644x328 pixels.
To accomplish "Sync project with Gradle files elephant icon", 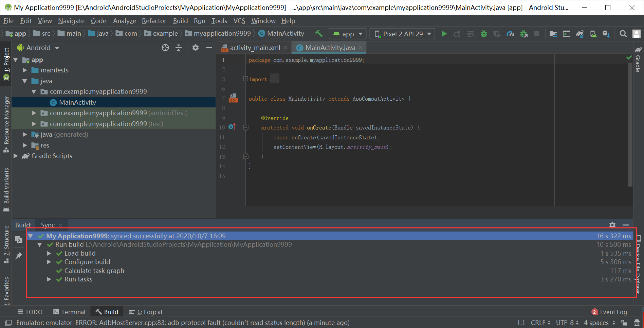I will (579, 34).
